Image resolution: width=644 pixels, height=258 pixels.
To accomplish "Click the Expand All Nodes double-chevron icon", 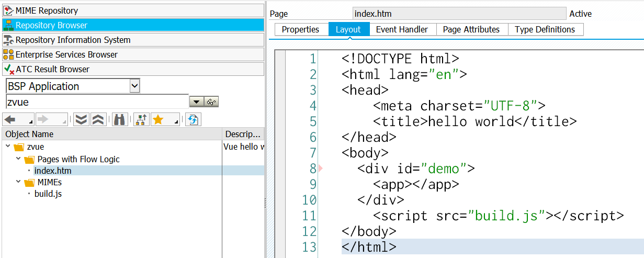I will [81, 120].
